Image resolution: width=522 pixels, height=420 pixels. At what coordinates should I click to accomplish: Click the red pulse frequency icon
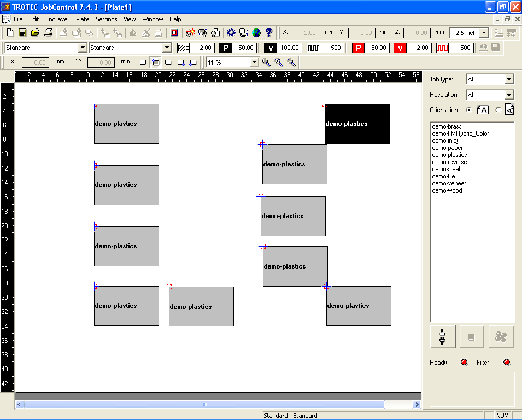click(x=442, y=48)
